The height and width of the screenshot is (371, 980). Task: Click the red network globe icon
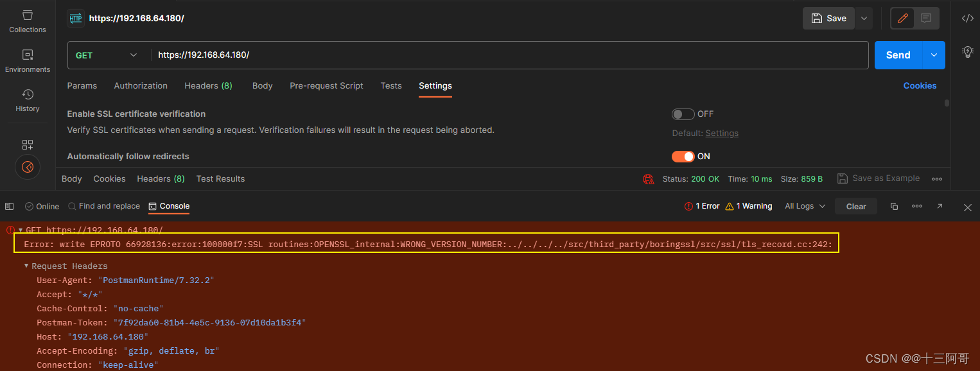click(649, 179)
